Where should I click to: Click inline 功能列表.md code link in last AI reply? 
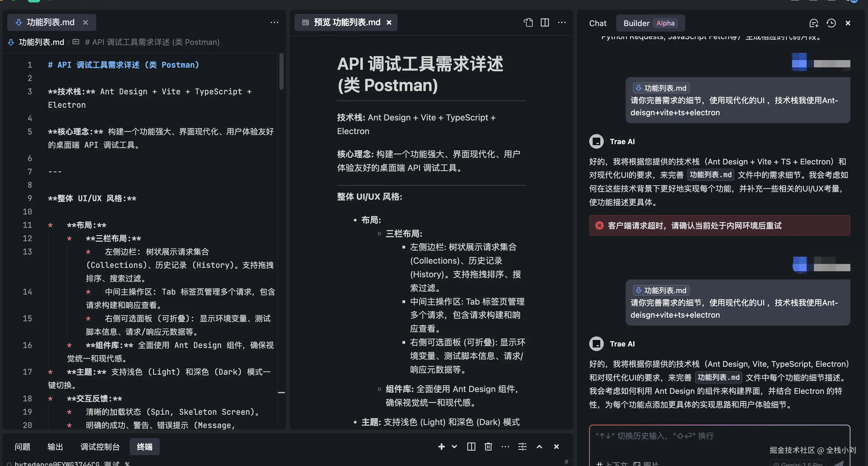718,377
